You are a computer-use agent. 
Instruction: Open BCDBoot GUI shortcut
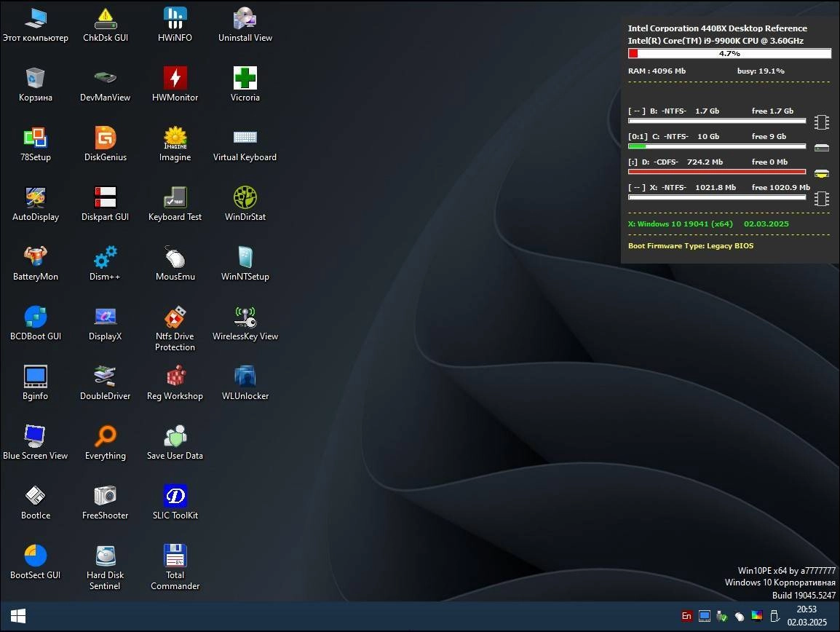(x=36, y=323)
